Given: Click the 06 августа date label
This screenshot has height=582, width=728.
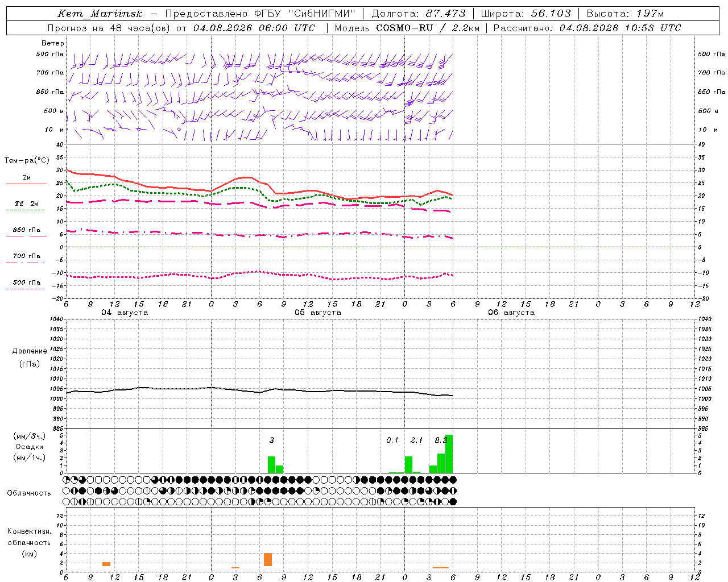Looking at the screenshot, I should [511, 313].
